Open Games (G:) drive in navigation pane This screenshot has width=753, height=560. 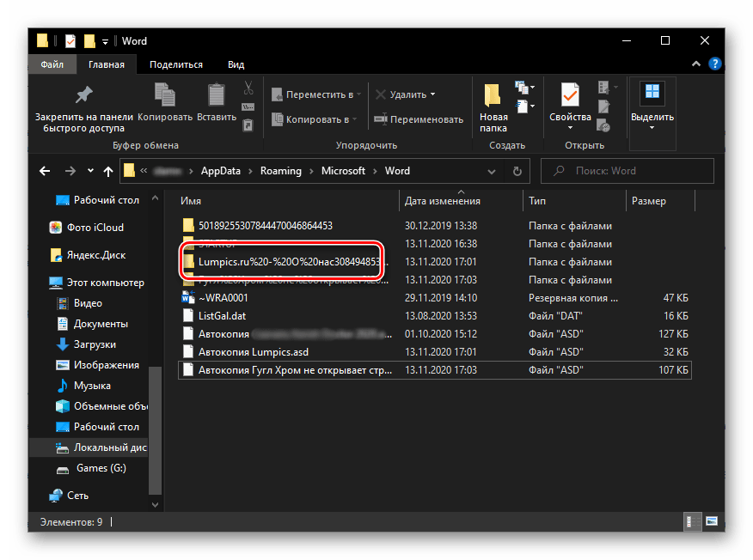[91, 468]
